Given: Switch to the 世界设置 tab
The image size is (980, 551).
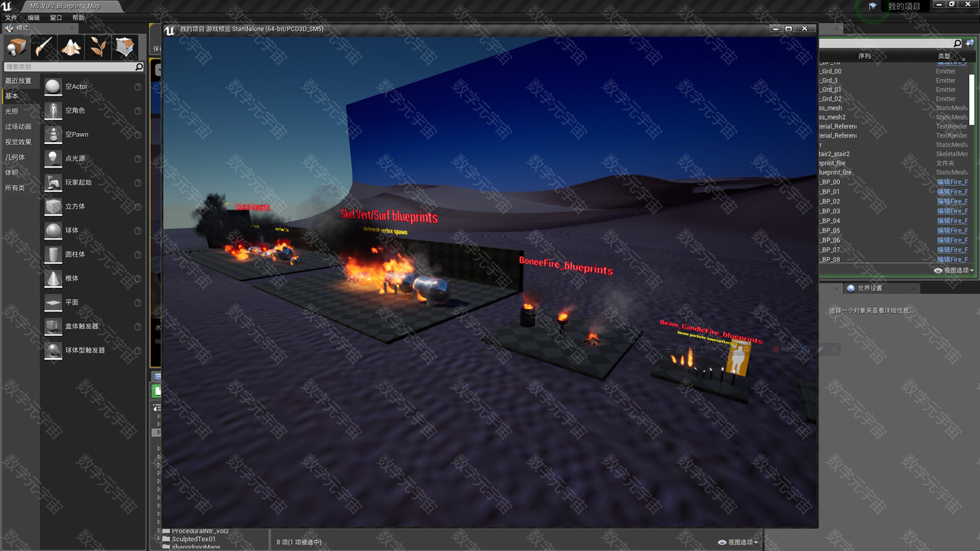Looking at the screenshot, I should click(869, 289).
